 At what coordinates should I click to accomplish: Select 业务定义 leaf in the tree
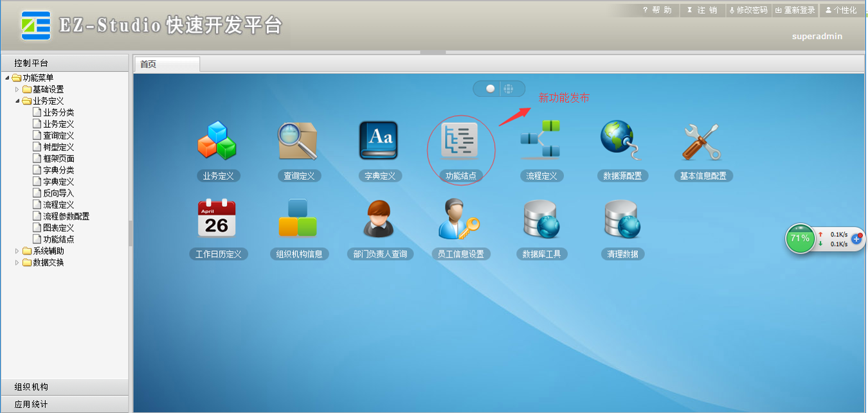pyautogui.click(x=59, y=124)
